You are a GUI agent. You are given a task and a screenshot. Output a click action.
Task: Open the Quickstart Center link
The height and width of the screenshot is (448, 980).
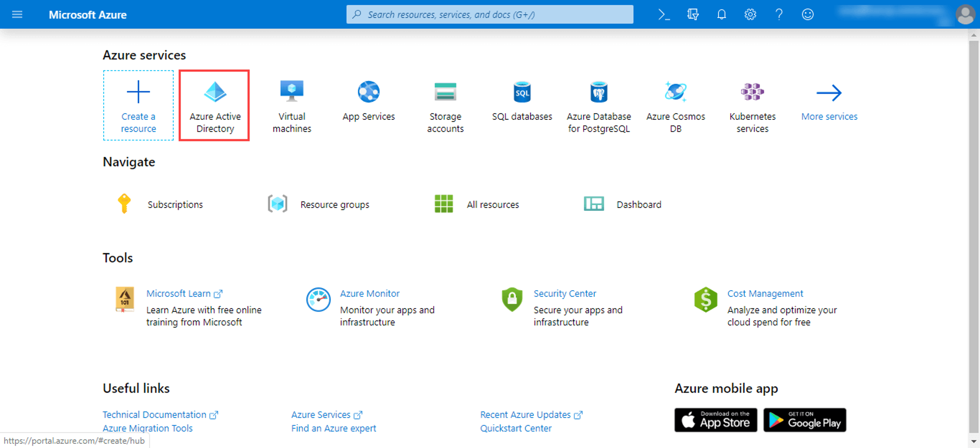[x=516, y=428]
